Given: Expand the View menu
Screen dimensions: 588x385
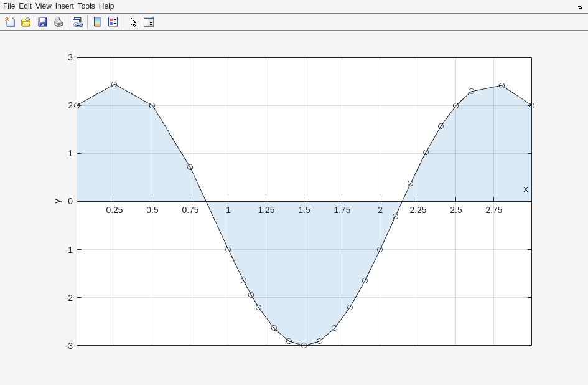Looking at the screenshot, I should 43,6.
